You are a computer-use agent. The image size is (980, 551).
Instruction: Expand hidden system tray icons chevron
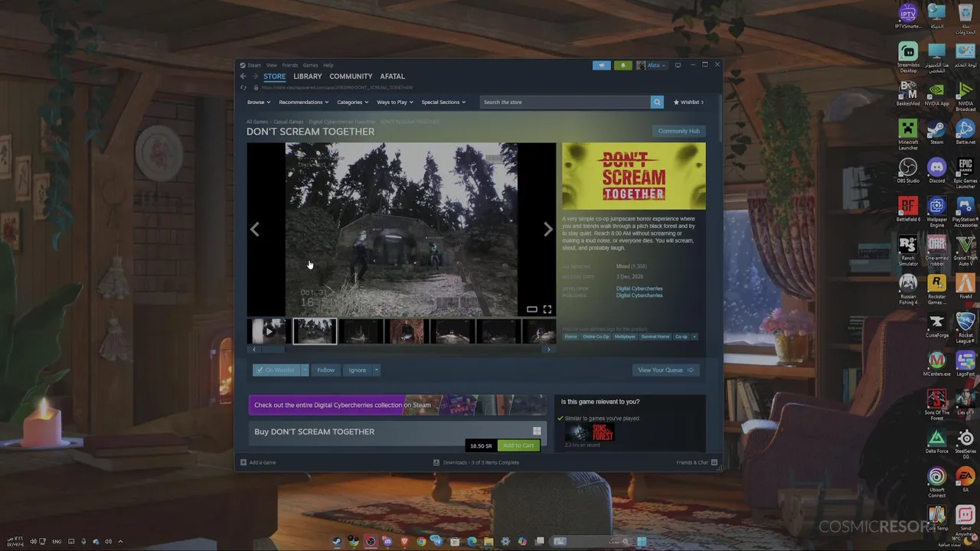(x=120, y=541)
